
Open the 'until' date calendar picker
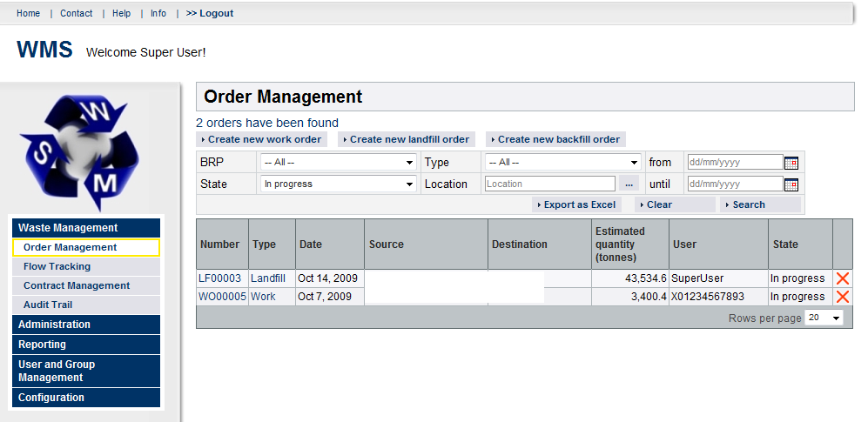tap(791, 184)
